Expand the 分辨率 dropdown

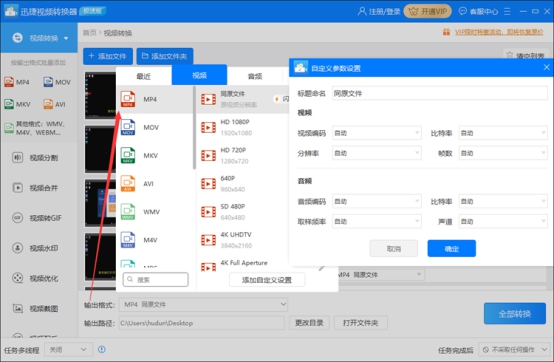[x=377, y=153]
